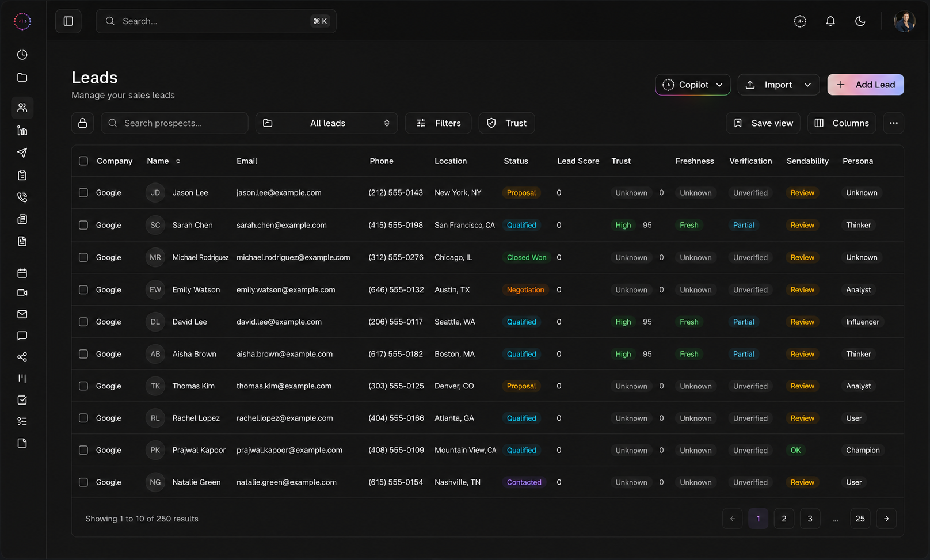Select the Sarah Chen row checkbox
Image resolution: width=930 pixels, height=560 pixels.
pyautogui.click(x=83, y=225)
